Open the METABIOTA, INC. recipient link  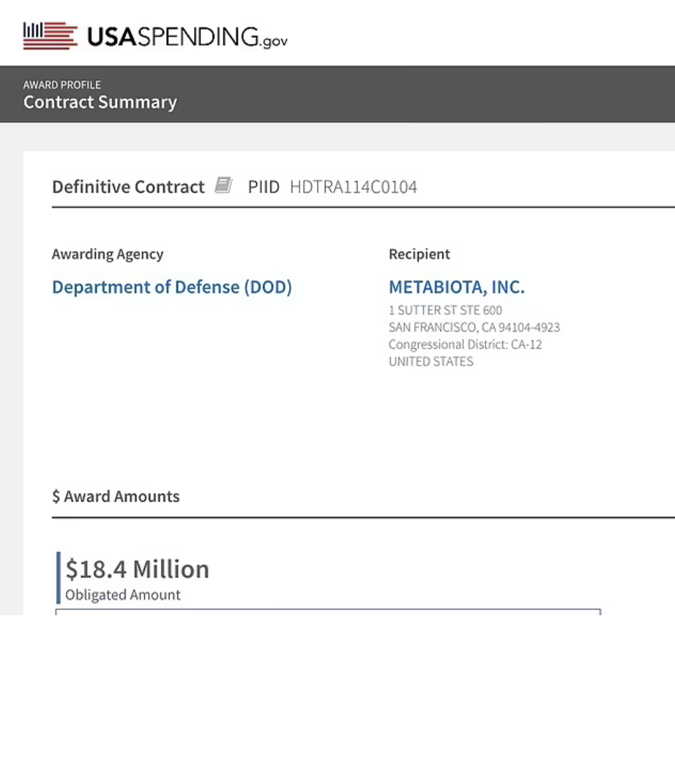(456, 287)
